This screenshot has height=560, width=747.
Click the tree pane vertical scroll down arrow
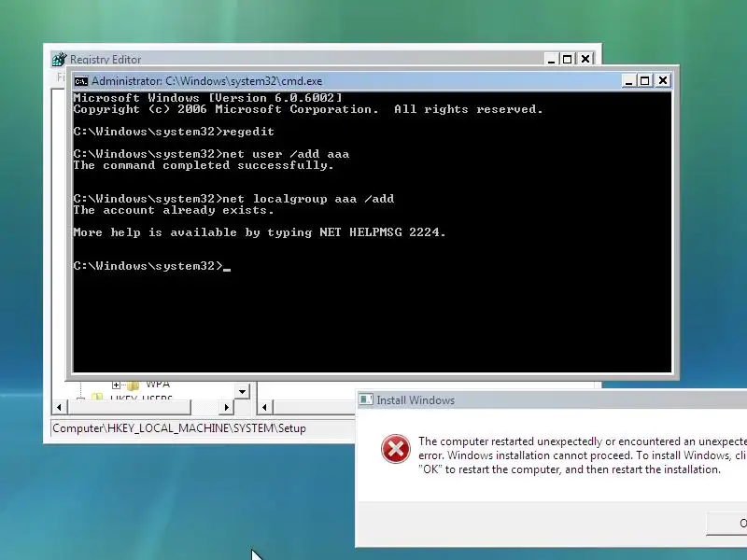pos(242,391)
